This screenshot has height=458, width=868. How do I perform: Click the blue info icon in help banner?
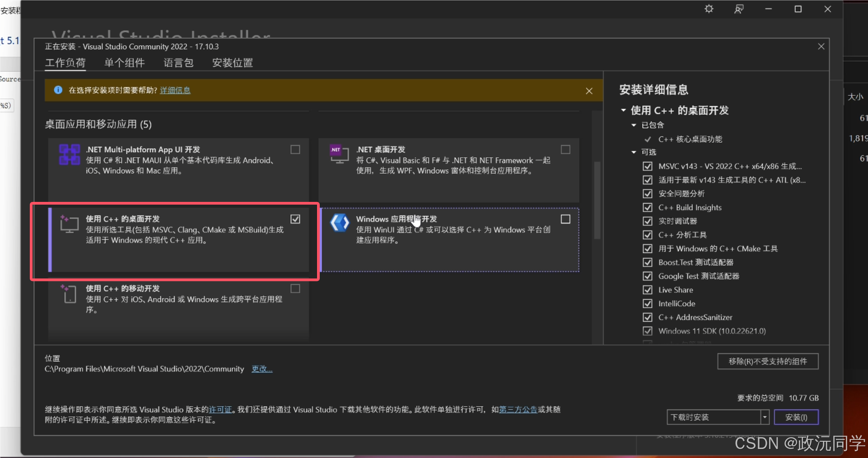pyautogui.click(x=58, y=90)
